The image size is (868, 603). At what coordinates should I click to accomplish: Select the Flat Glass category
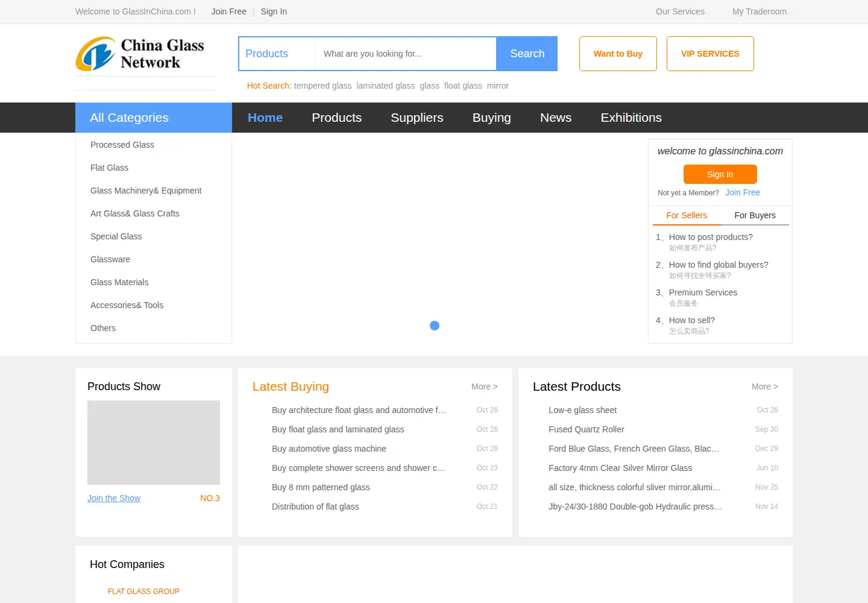(109, 168)
